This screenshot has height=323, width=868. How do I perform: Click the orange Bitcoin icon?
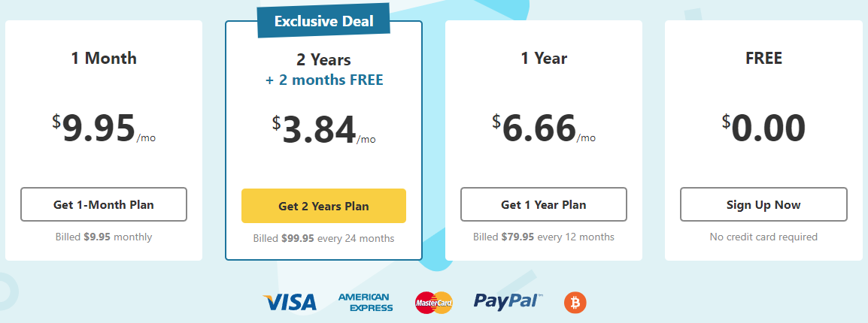pyautogui.click(x=575, y=303)
